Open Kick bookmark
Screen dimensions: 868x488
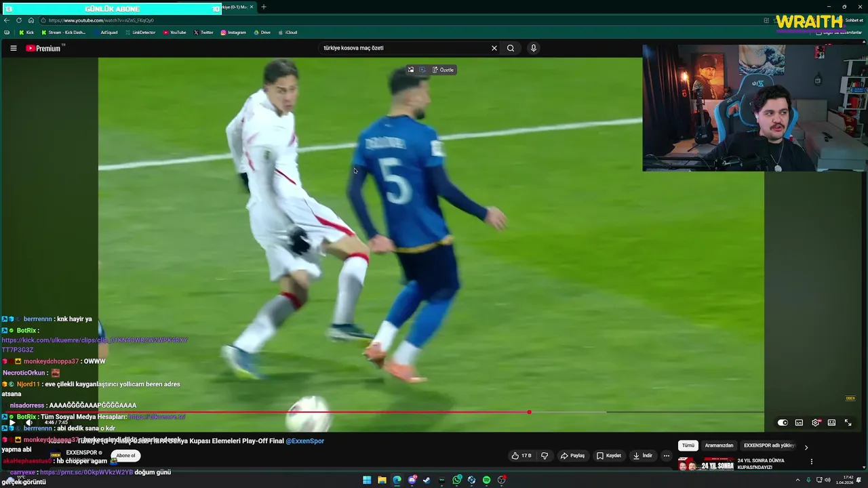26,33
